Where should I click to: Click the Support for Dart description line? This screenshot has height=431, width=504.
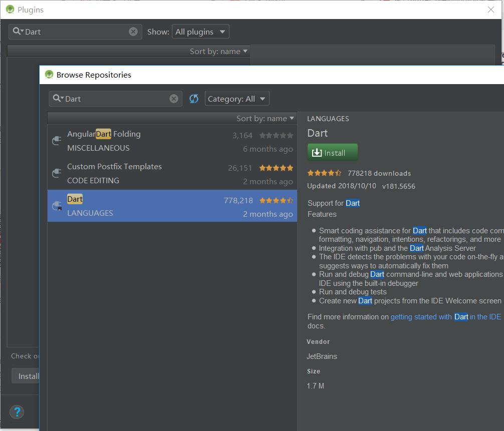tap(334, 203)
